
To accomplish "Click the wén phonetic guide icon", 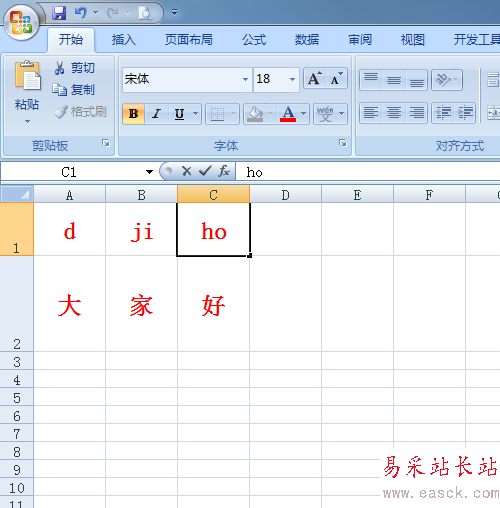I will tap(325, 114).
